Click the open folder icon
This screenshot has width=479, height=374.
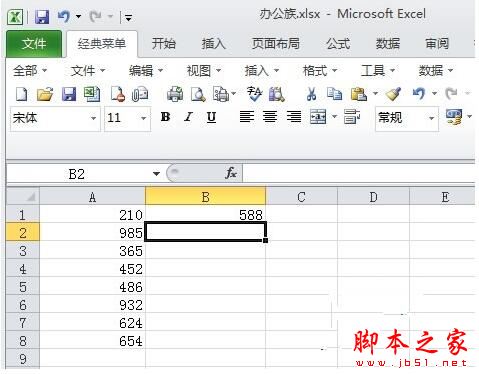pos(45,94)
